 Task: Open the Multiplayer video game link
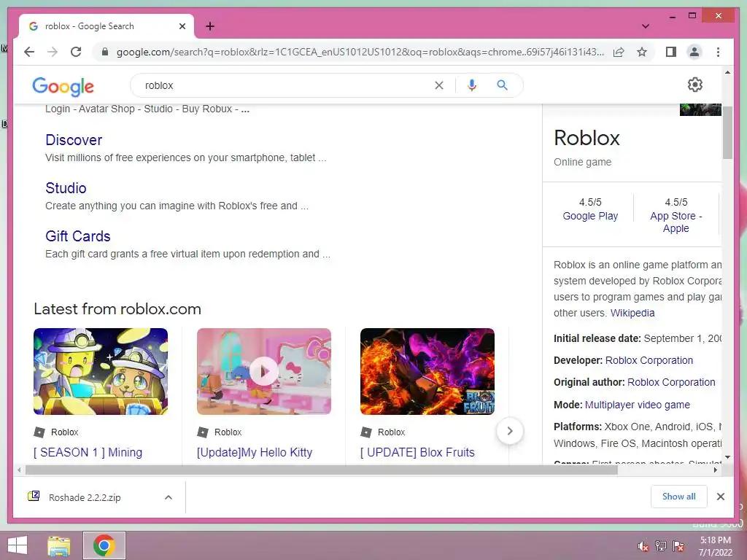click(638, 405)
